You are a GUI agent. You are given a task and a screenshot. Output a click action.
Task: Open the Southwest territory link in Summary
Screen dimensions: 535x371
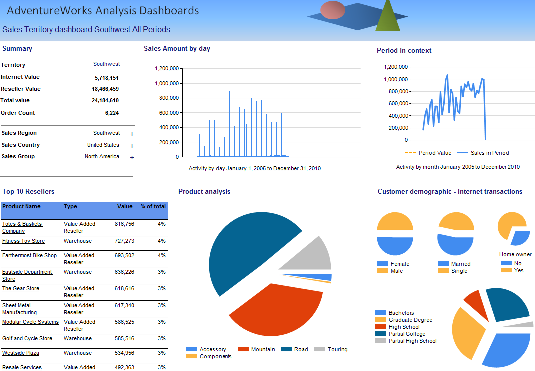106,64
